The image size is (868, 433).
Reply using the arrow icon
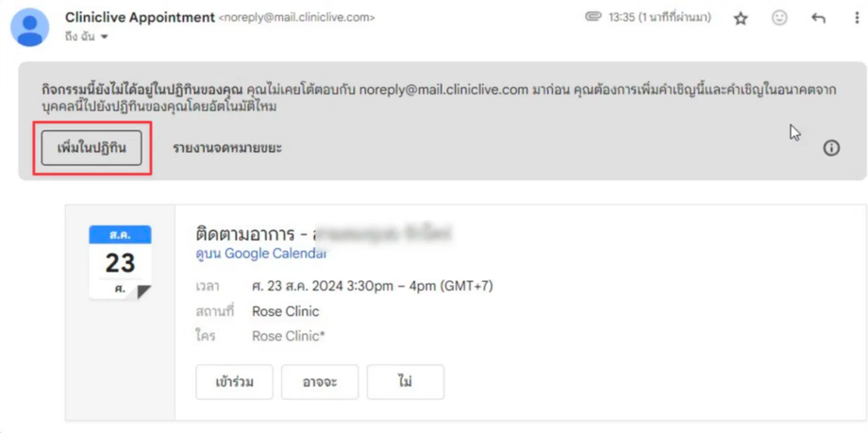818,18
